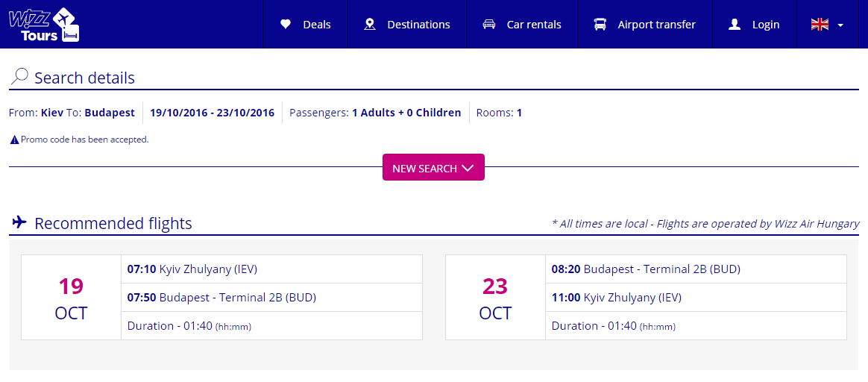The width and height of the screenshot is (868, 382).
Task: Click the UK flag language icon
Action: click(x=820, y=25)
